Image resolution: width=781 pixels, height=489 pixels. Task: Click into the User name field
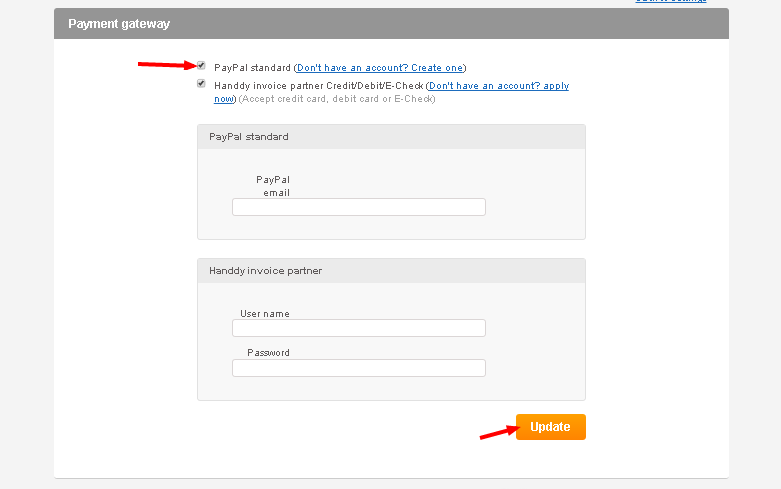[x=359, y=328]
